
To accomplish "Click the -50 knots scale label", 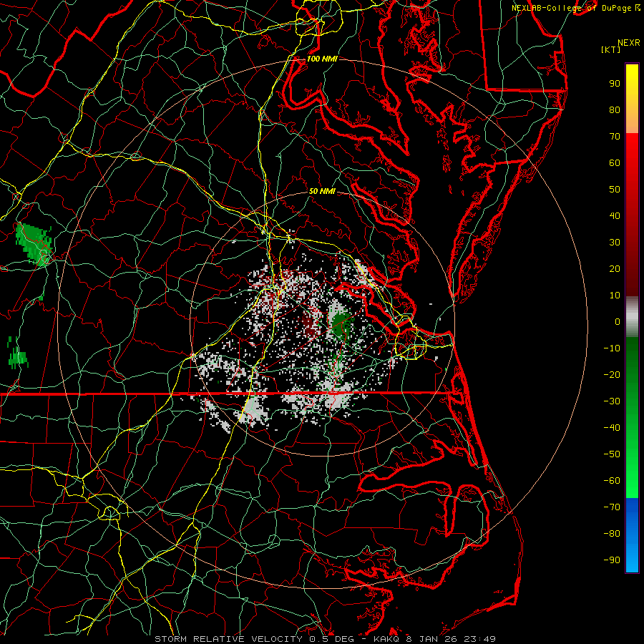I will click(x=612, y=454).
